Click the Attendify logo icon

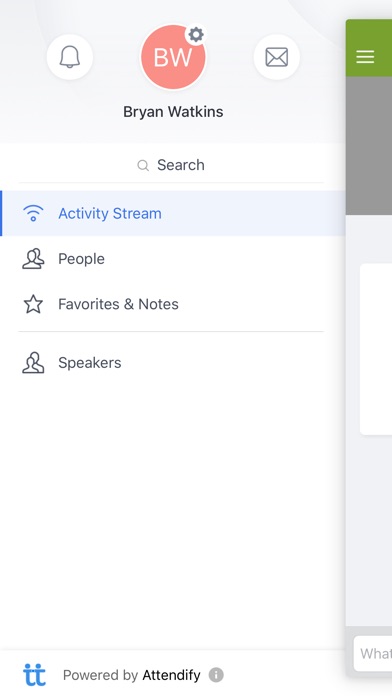[34, 675]
